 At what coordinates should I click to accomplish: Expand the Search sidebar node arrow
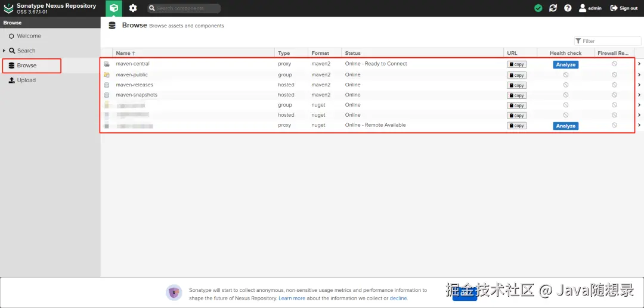point(4,51)
